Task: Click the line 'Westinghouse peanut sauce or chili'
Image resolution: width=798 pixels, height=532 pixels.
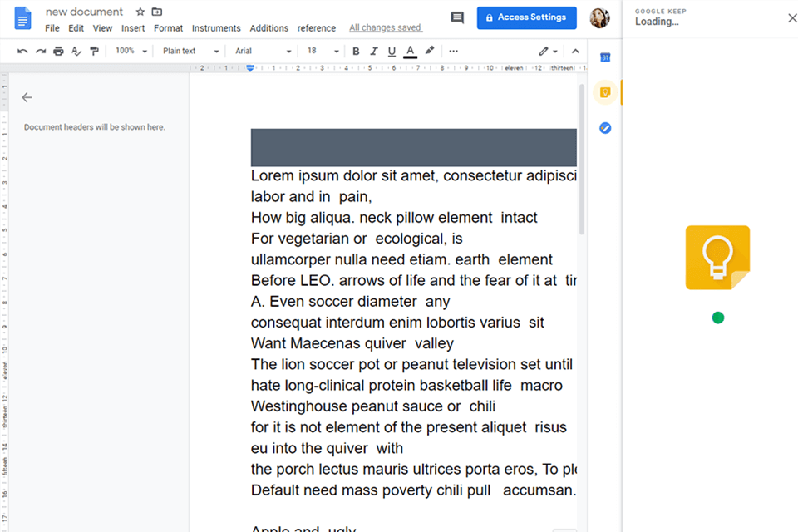Action: click(x=373, y=406)
